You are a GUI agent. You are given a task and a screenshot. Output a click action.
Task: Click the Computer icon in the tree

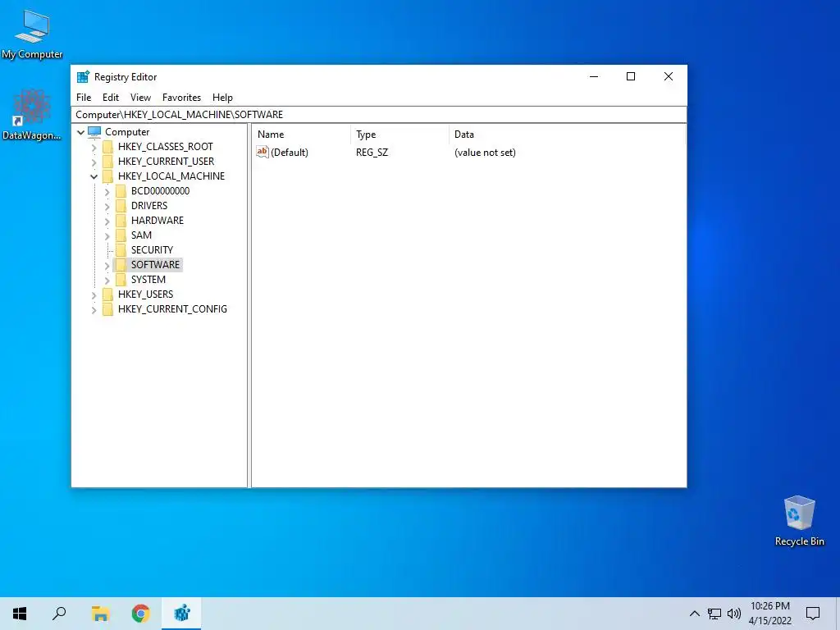[94, 132]
